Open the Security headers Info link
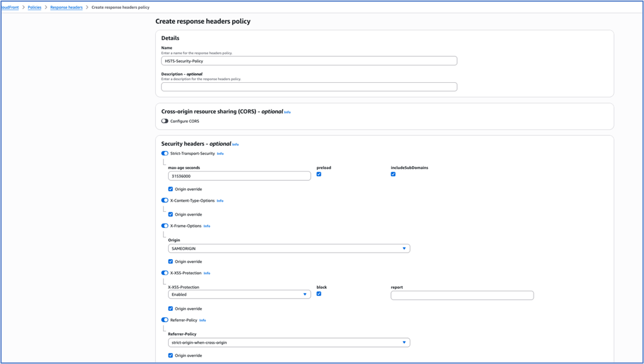Screen dimensions: 644x364 (235, 144)
